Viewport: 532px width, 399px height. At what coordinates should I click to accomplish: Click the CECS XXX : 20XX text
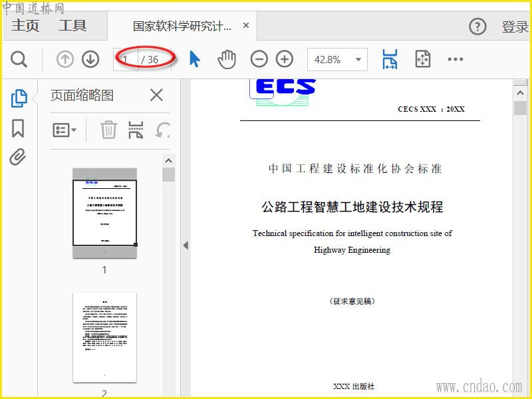(x=431, y=109)
